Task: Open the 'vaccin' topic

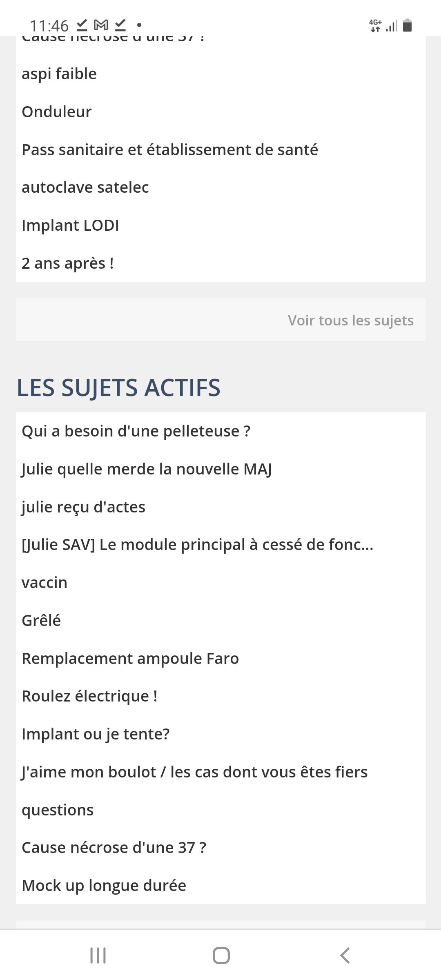Action: pos(45,582)
